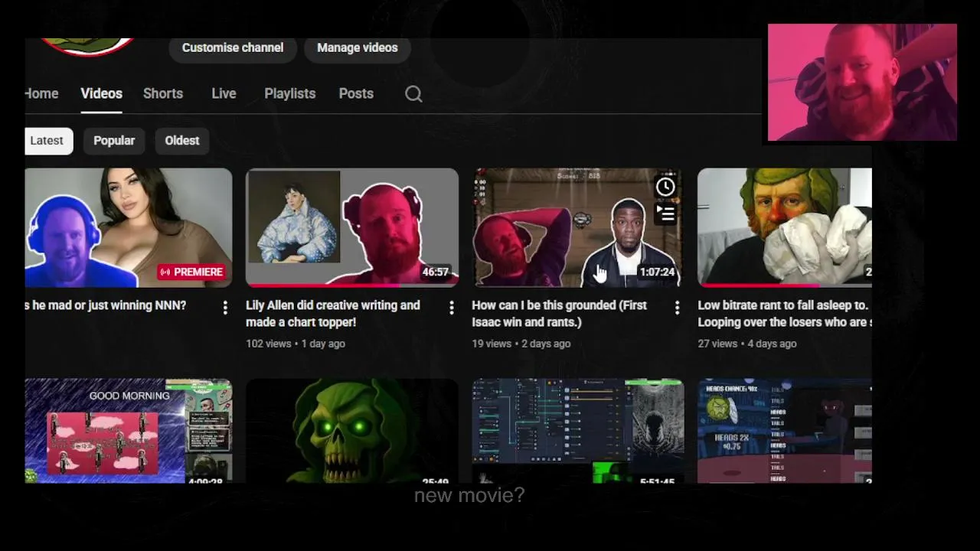
Task: Click title 'Low bitrate rant to fall asleep to.'
Action: (x=785, y=314)
